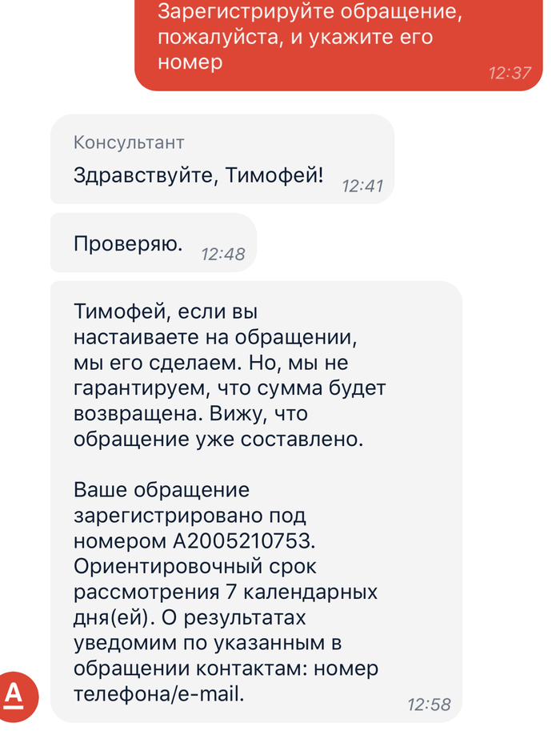This screenshot has height=735, width=560.
Task: Click the line Ваше обращение in the reply
Action: 162,488
